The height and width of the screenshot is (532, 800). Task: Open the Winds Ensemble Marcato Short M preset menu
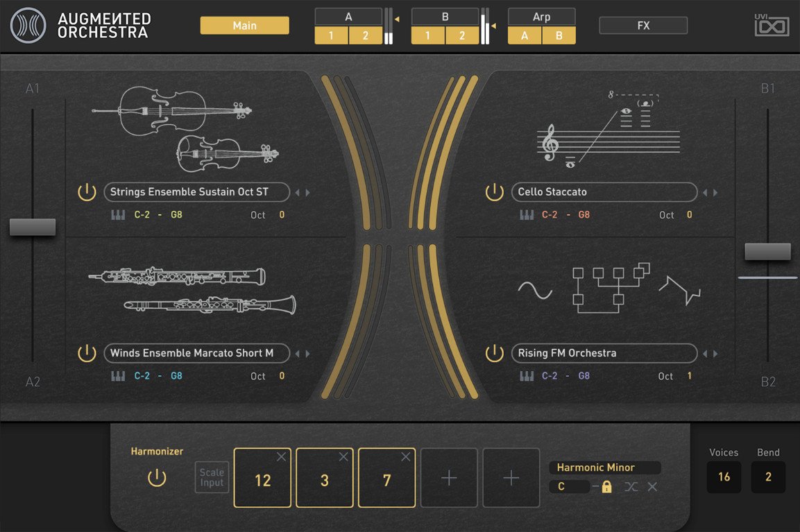(196, 353)
